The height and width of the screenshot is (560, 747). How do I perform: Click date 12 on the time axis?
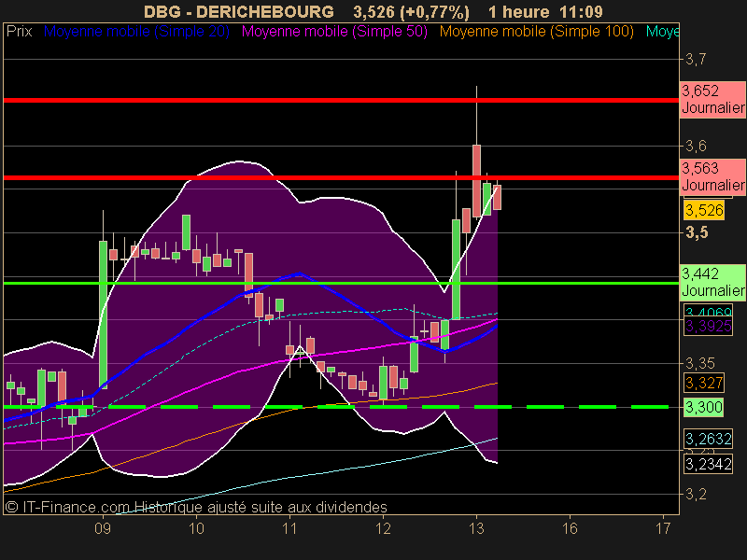pos(383,528)
